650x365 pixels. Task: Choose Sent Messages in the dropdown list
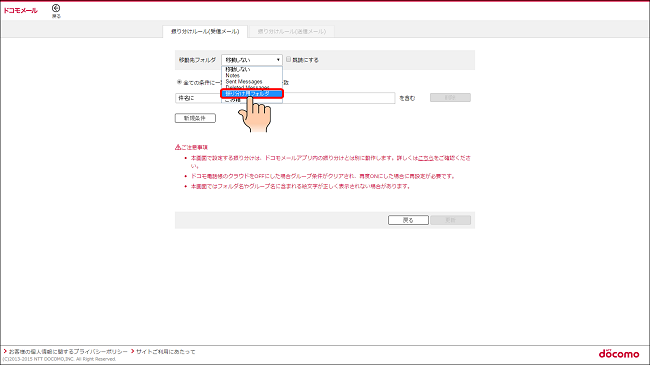252,82
